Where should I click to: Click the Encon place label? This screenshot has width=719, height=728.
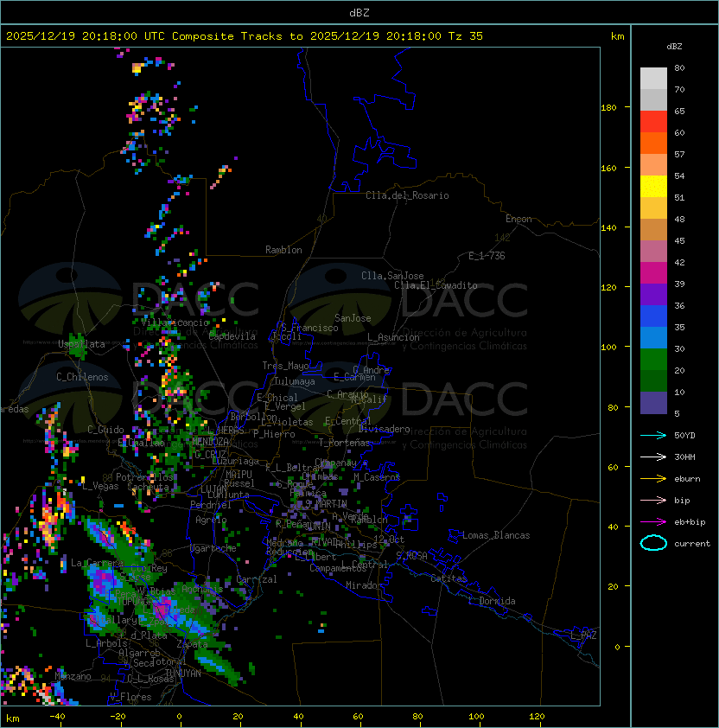point(519,219)
